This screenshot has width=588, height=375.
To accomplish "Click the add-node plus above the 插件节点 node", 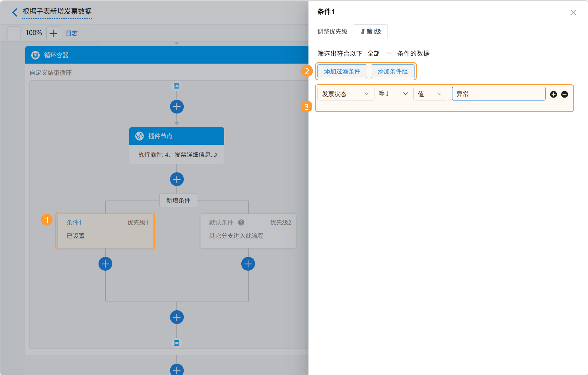I will point(177,107).
